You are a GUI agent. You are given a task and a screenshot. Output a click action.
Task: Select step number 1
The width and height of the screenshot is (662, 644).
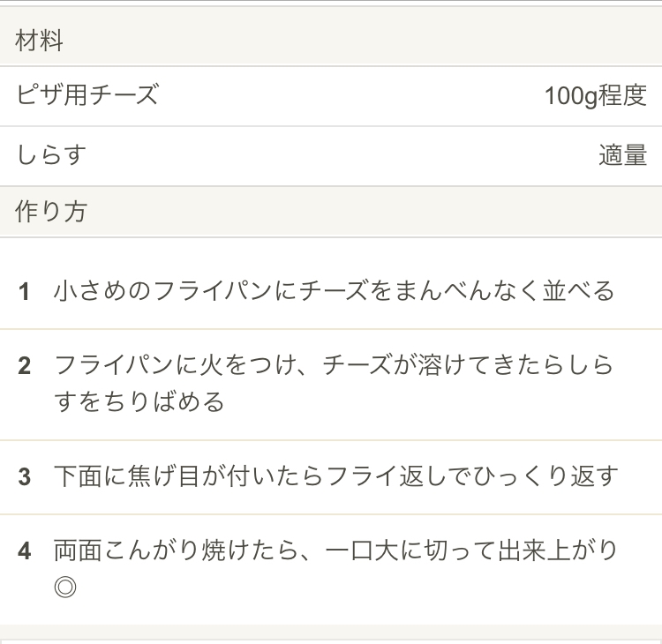click(x=24, y=292)
